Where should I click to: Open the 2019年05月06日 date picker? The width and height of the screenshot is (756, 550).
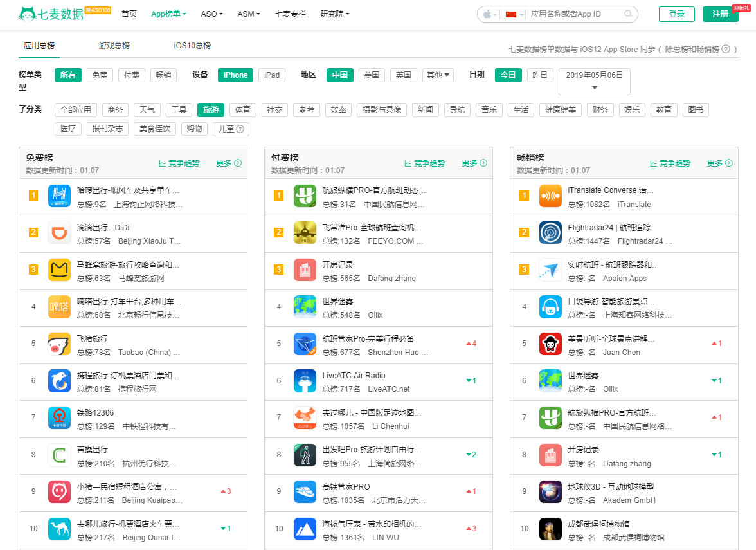(x=595, y=82)
